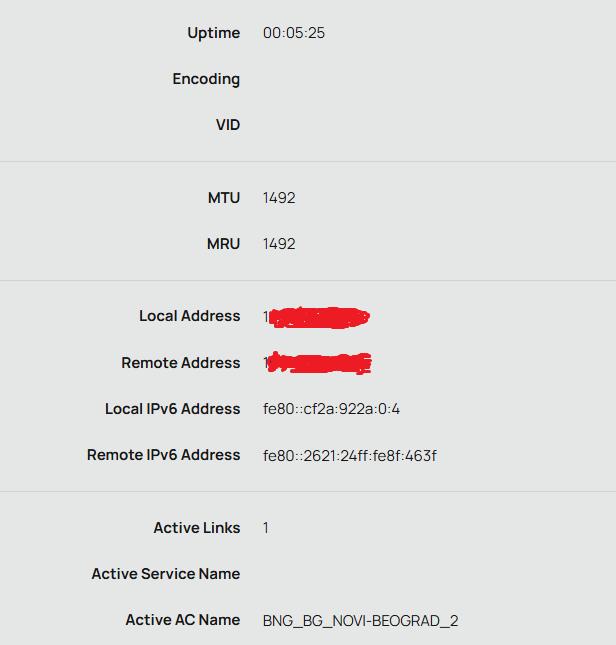Select the MRU value 1492
The width and height of the screenshot is (616, 645).
[x=279, y=244]
